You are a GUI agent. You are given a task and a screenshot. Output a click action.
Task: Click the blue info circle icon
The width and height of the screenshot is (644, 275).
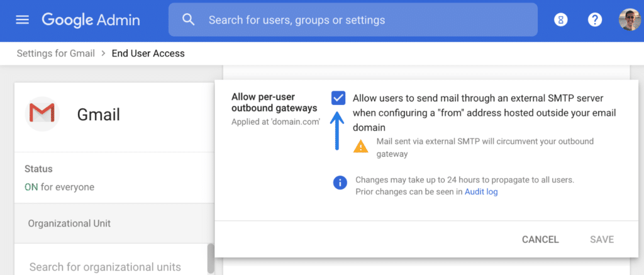[x=340, y=182]
